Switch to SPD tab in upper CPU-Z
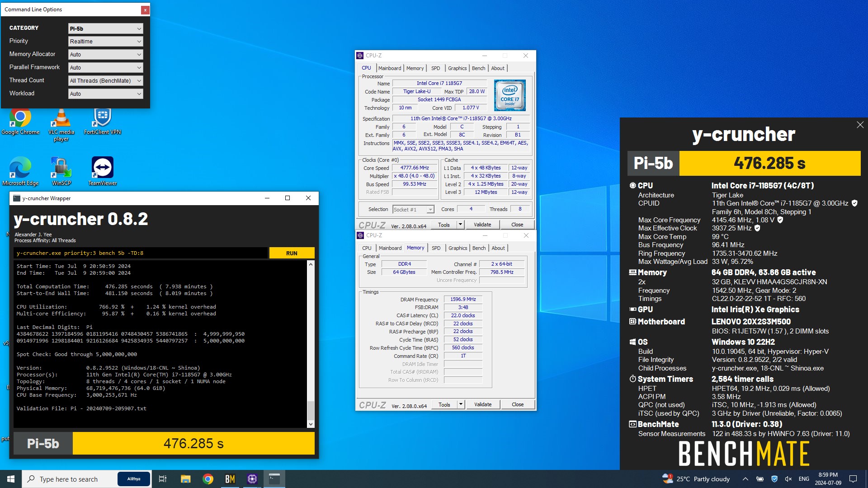 click(x=436, y=68)
